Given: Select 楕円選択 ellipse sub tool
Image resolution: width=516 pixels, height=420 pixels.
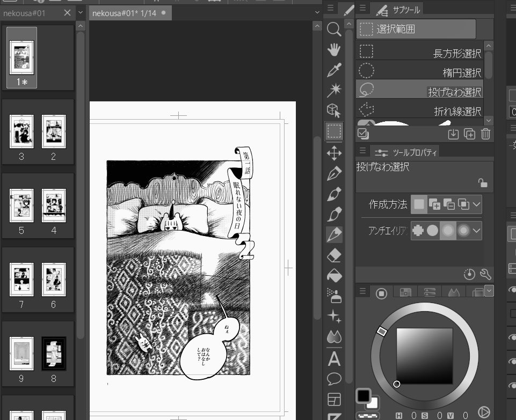Looking at the screenshot, I should click(419, 71).
